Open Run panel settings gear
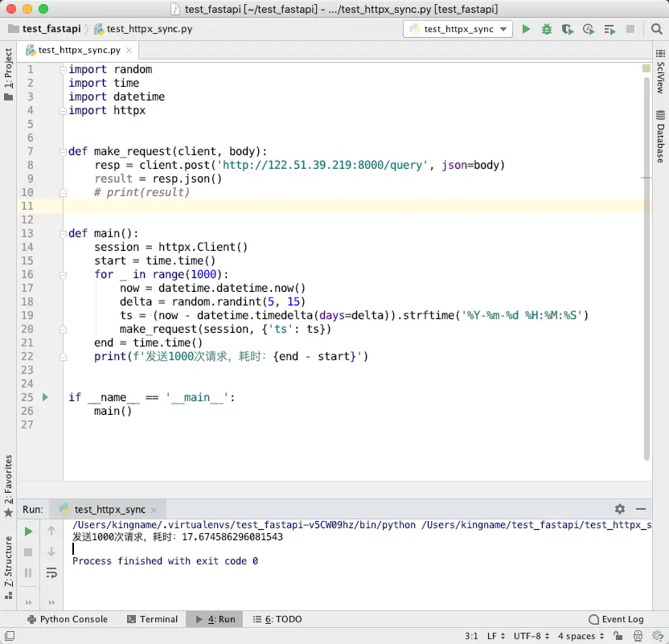Viewport: 669px width, 644px height. click(x=619, y=509)
